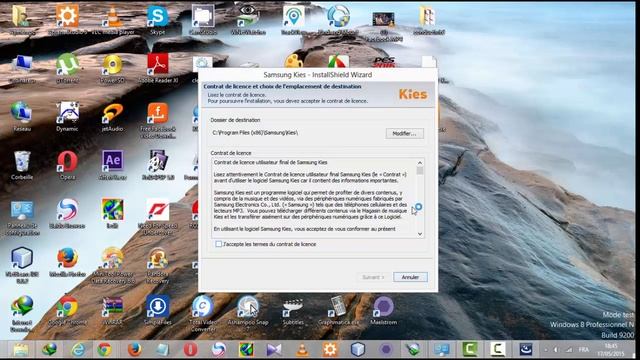Viewport: 640px width, 360px height.
Task: Select the Dynamic desktop shortcut
Action: click(x=67, y=117)
